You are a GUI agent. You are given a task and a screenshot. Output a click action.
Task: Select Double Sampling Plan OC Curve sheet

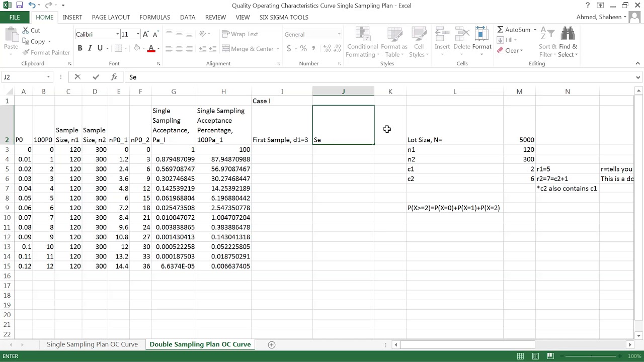click(x=200, y=344)
